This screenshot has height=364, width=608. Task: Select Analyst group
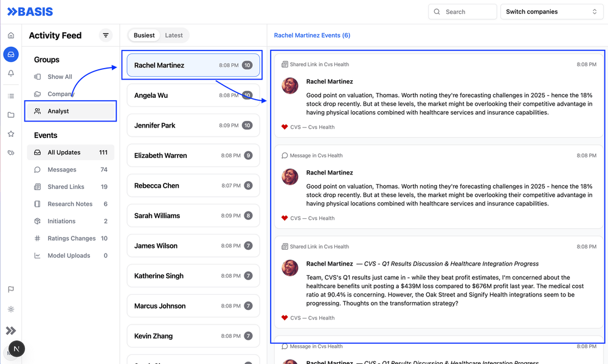[71, 111]
